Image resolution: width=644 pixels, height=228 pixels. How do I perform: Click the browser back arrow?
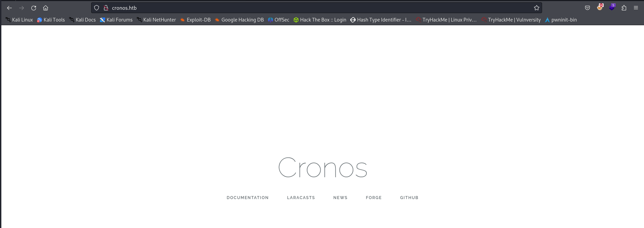(x=9, y=8)
